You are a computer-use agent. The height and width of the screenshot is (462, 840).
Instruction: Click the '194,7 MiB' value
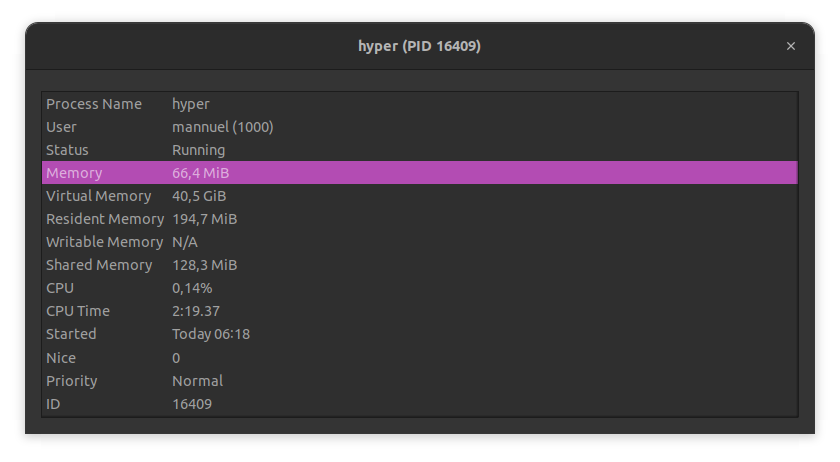(x=205, y=219)
